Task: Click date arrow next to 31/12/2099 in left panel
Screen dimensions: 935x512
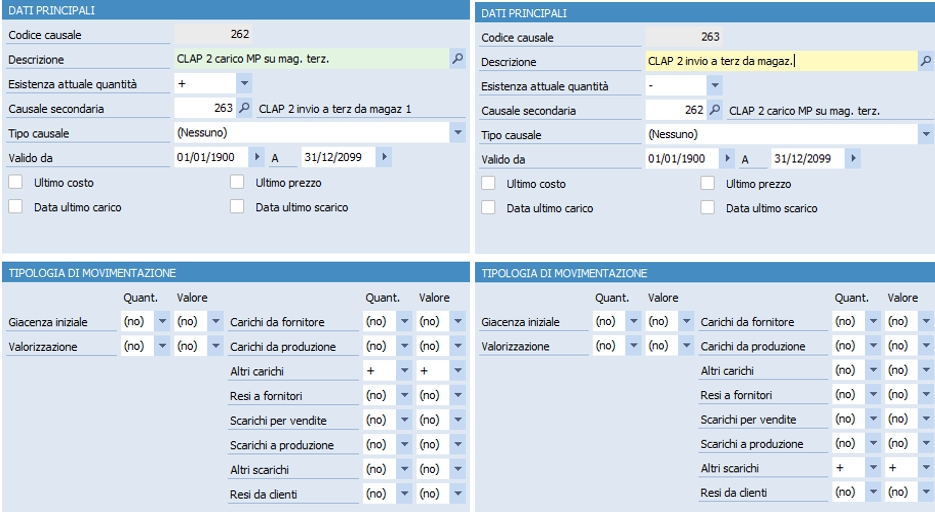Action: point(384,157)
